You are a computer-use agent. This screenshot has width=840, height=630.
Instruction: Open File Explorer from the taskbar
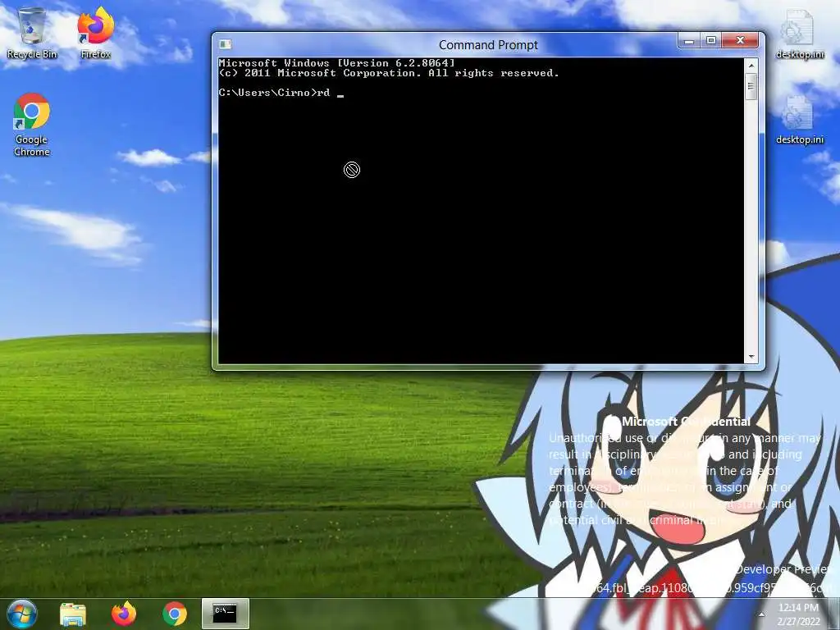coord(73,614)
